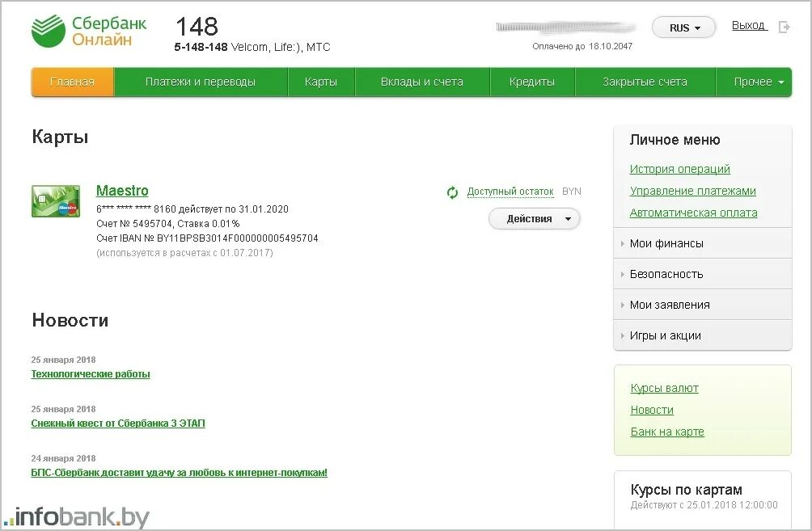
Task: Click the Личное меню heading
Action: pos(675,140)
